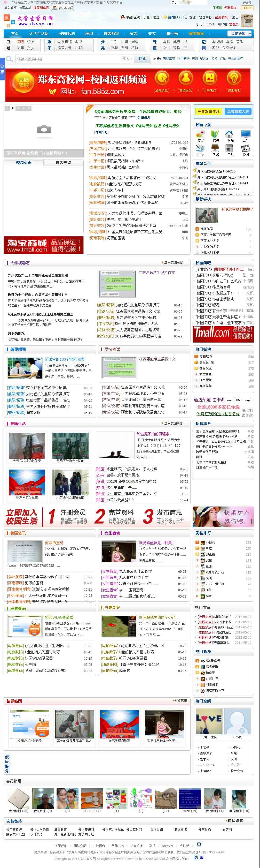The width and height of the screenshot is (260, 868).
Task: Click 站点统计 in the footer links
Action: point(137,846)
